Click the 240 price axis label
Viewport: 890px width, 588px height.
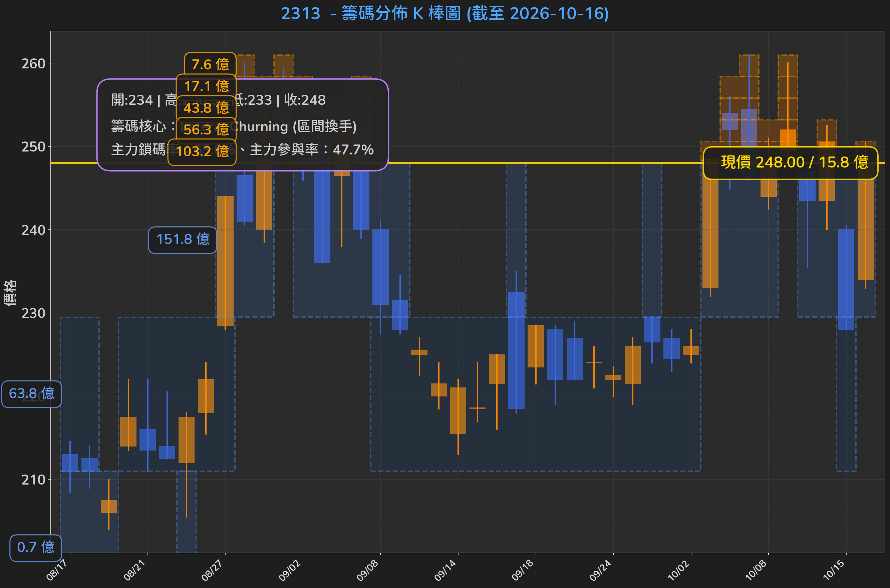point(33,230)
